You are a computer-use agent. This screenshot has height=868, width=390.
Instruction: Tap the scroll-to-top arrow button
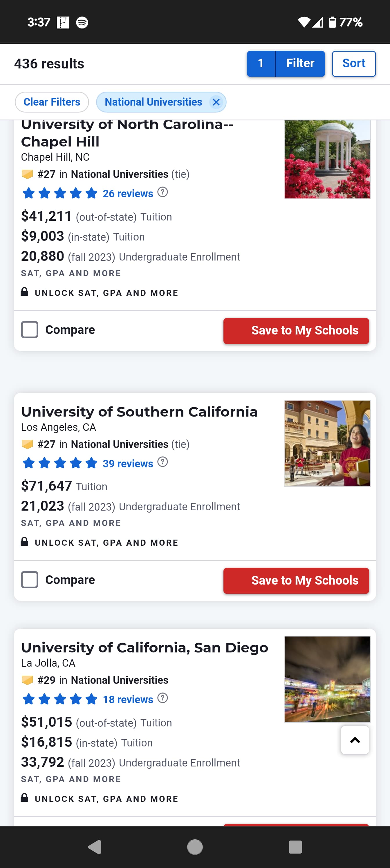click(355, 739)
